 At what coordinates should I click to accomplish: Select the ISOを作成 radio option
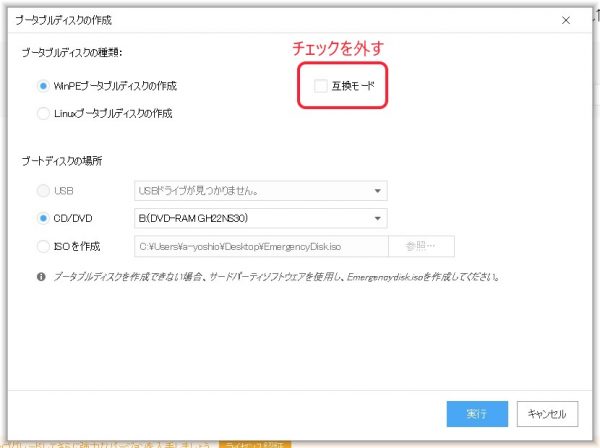coord(43,245)
